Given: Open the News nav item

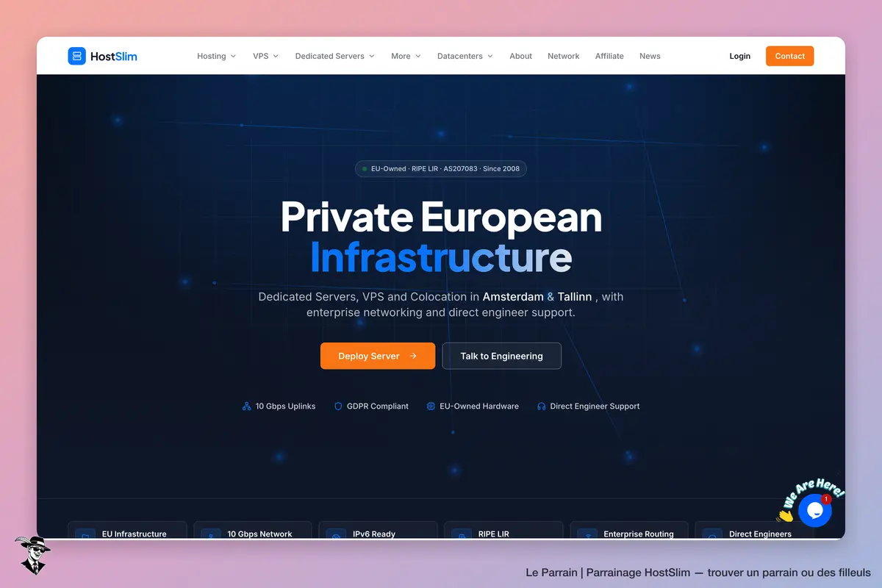Looking at the screenshot, I should 650,56.
